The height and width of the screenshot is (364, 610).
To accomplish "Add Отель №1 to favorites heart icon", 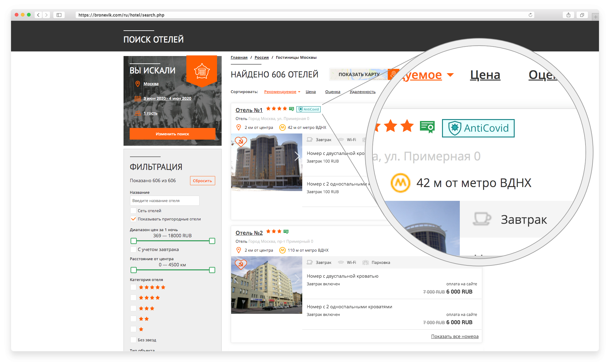I will [241, 142].
